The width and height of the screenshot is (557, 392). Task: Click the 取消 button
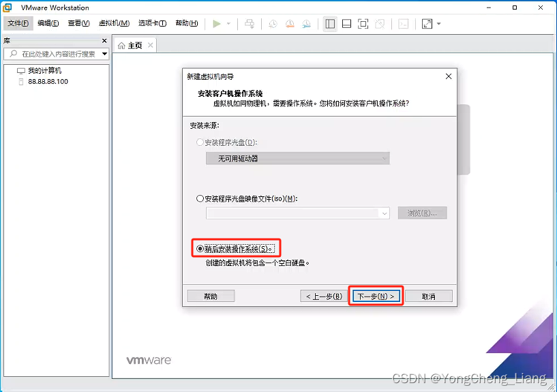click(429, 296)
